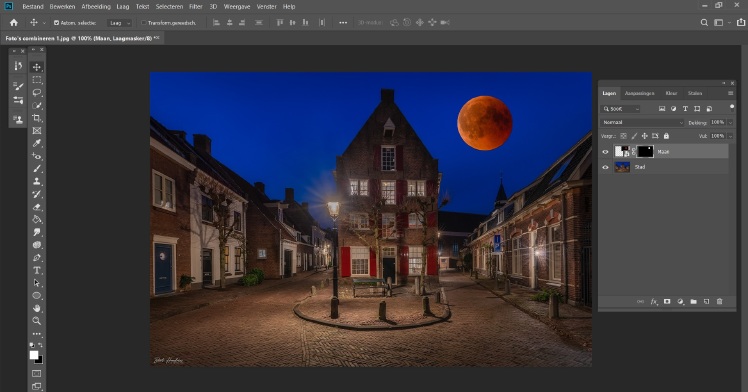Viewport: 748px width, 392px height.
Task: Select the Type tool
Action: 37,270
